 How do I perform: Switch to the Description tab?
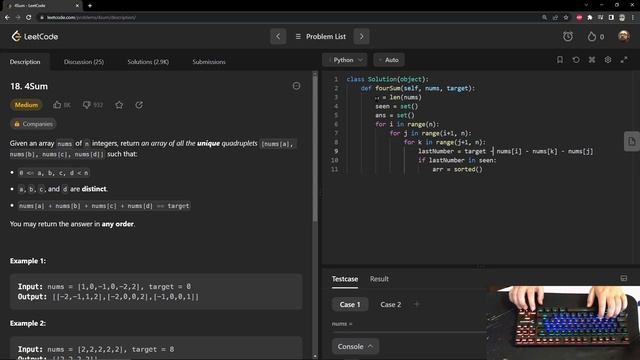pyautogui.click(x=25, y=62)
